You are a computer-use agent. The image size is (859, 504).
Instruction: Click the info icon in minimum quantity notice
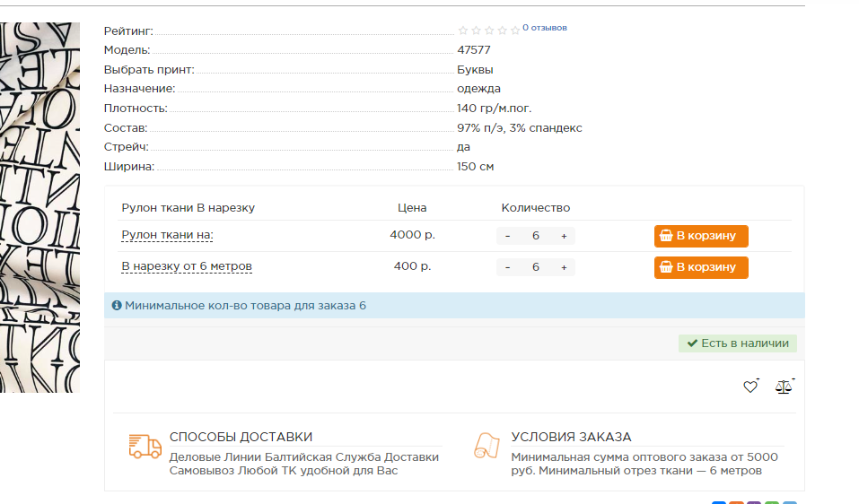(117, 306)
